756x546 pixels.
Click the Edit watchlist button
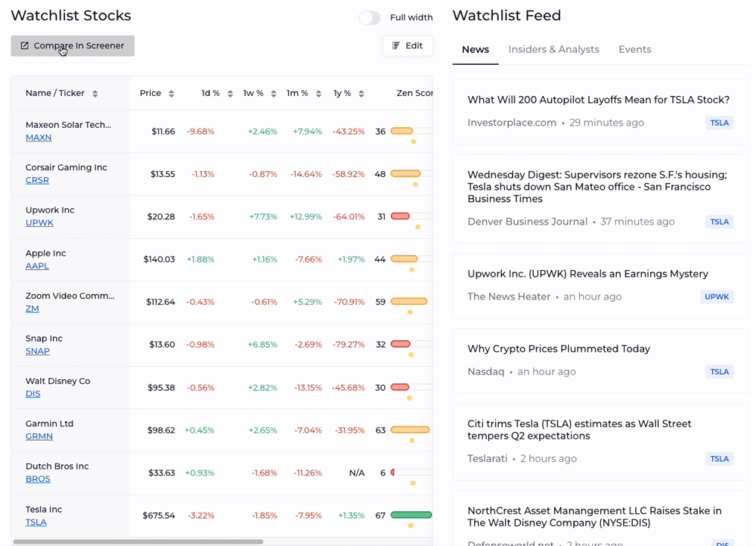click(x=407, y=46)
